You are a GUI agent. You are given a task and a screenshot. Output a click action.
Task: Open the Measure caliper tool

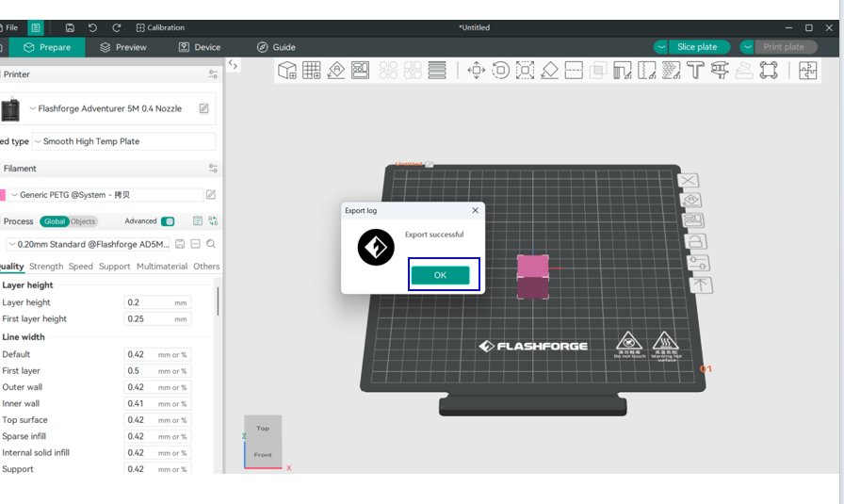click(x=720, y=71)
